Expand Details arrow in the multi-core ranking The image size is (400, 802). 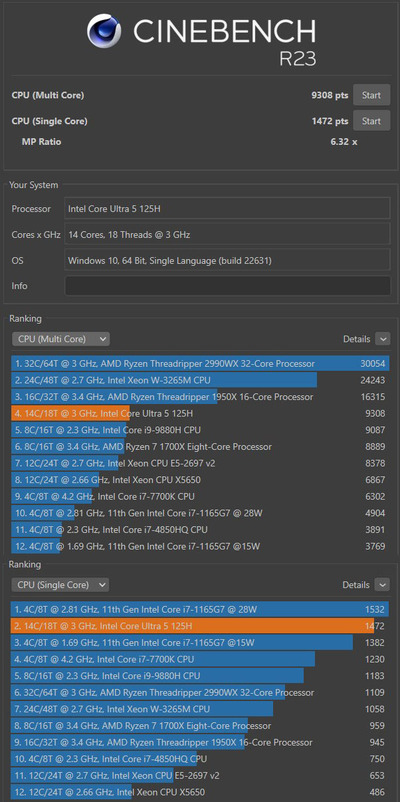coord(382,339)
